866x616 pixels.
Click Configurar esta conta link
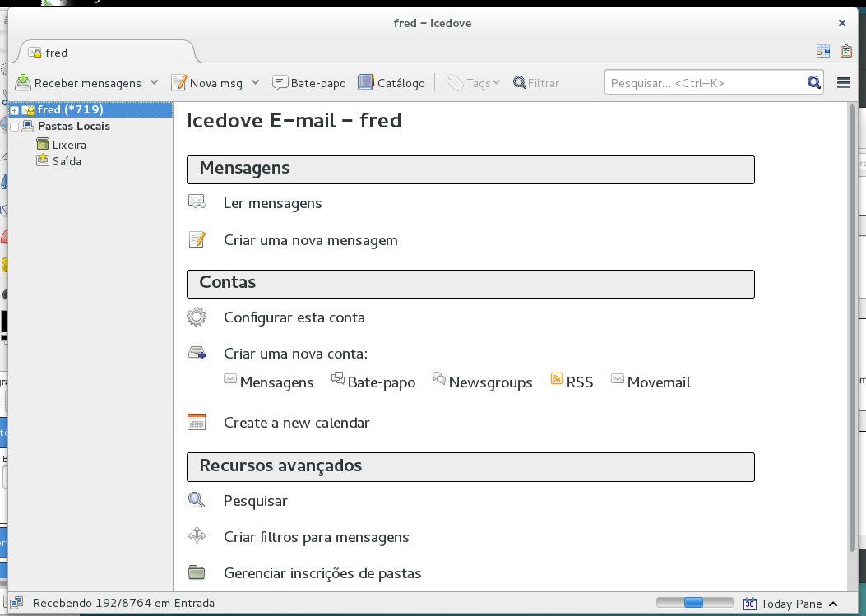[294, 317]
